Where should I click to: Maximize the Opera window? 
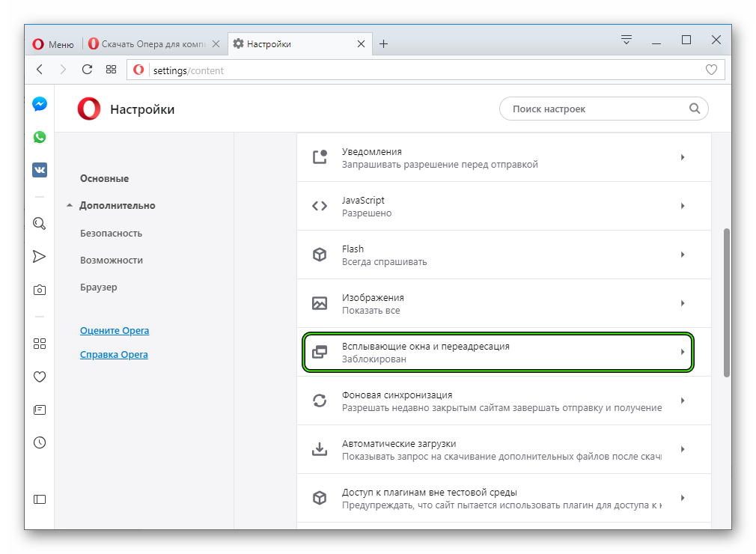[686, 40]
